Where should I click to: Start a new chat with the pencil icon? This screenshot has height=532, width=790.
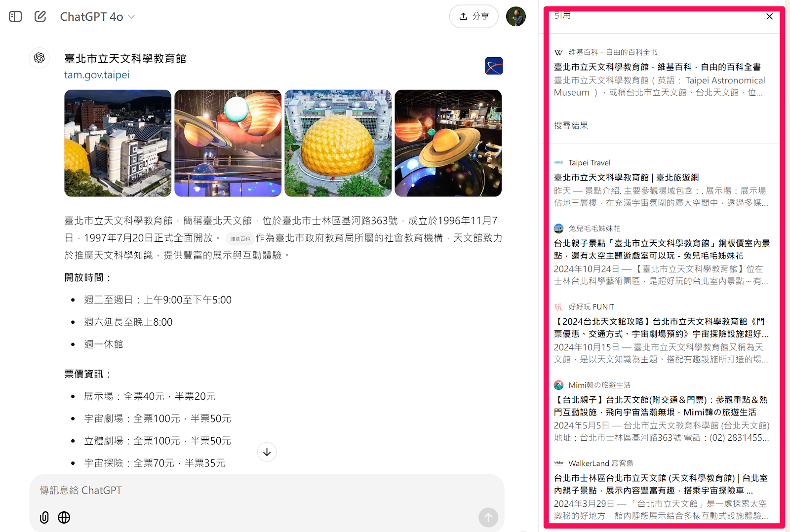(40, 16)
